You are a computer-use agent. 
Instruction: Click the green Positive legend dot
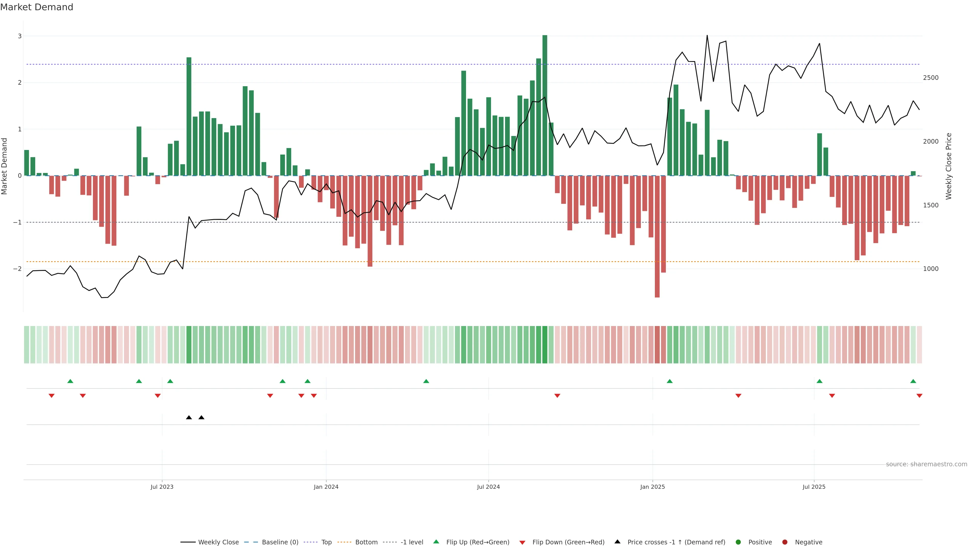tap(738, 542)
